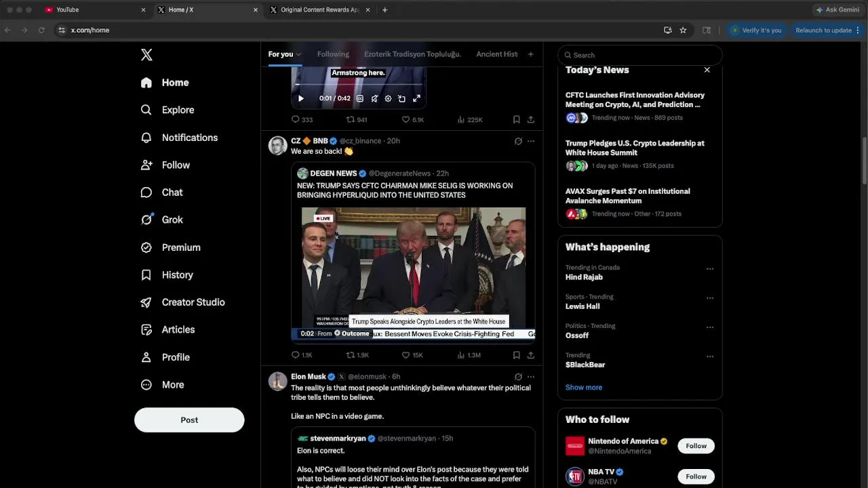Image resolution: width=868 pixels, height=488 pixels.
Task: Open Grok explain on CZ BNB post
Action: click(x=518, y=141)
